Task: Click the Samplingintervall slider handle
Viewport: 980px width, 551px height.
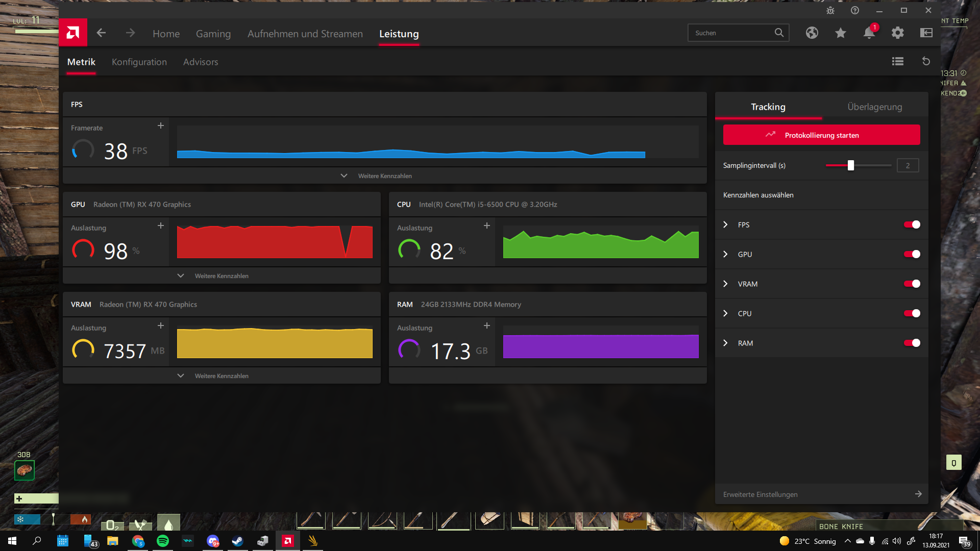Action: point(850,165)
